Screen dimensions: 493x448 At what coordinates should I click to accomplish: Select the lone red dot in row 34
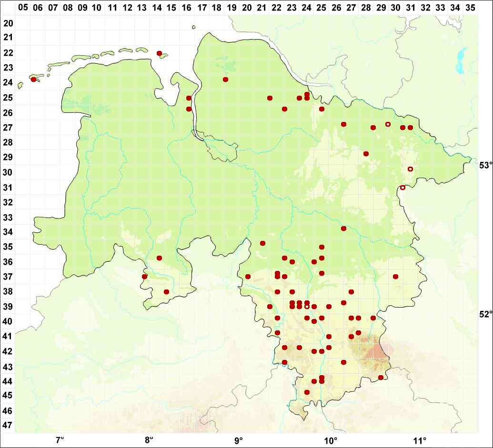coord(343,229)
